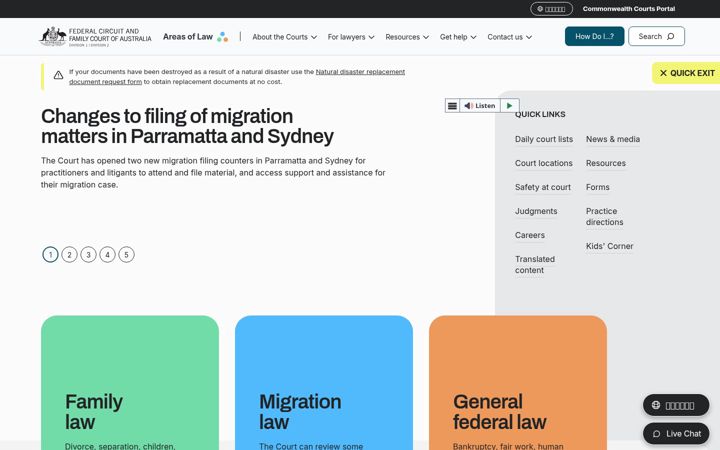Click the migration filing changes headline

tap(187, 126)
